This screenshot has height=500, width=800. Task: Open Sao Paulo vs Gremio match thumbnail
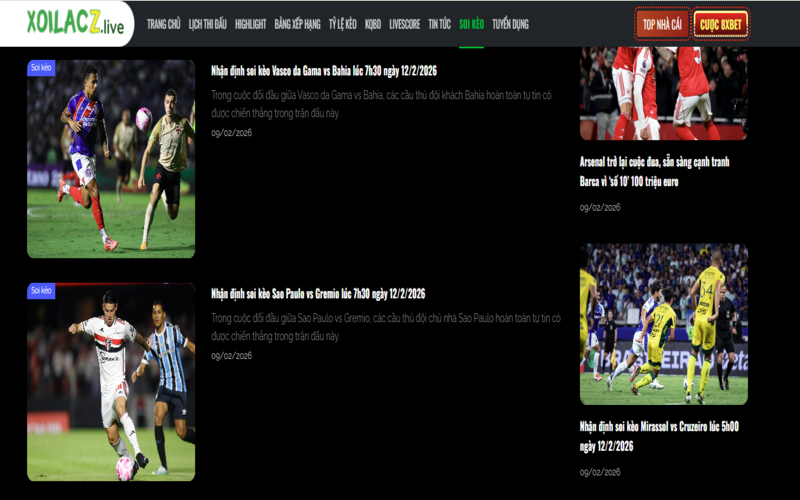pyautogui.click(x=111, y=382)
